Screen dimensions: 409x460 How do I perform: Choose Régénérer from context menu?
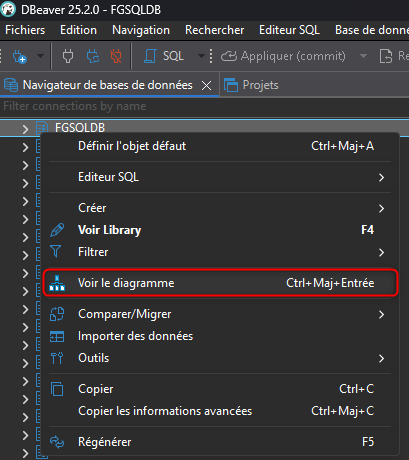point(220,442)
